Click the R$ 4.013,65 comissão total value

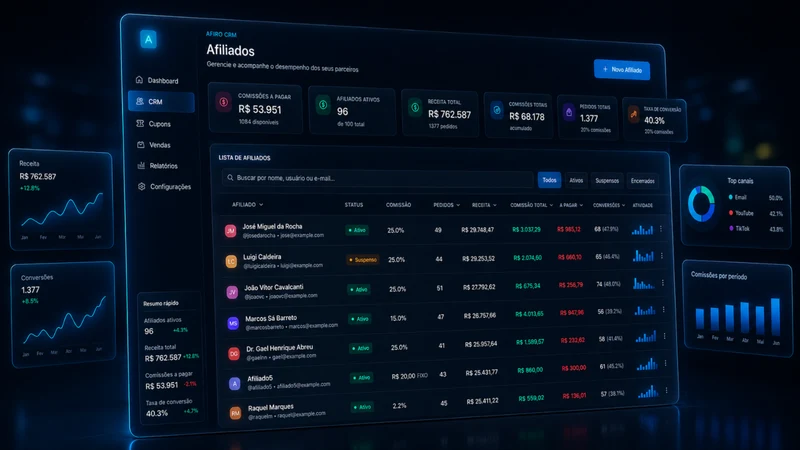(x=529, y=314)
